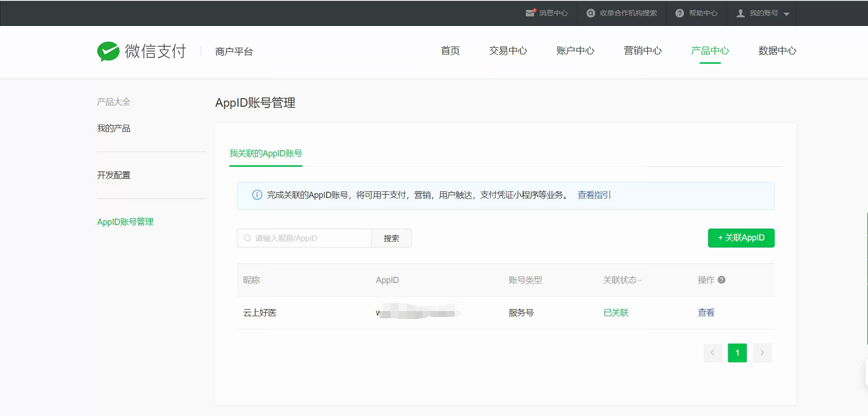Open 开发配置 in the sidebar
This screenshot has height=416, width=868.
114,175
